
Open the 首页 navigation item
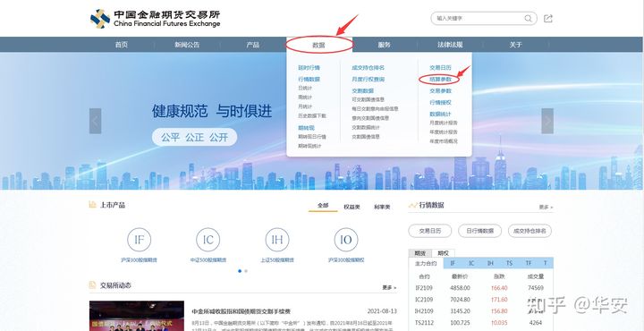point(121,45)
